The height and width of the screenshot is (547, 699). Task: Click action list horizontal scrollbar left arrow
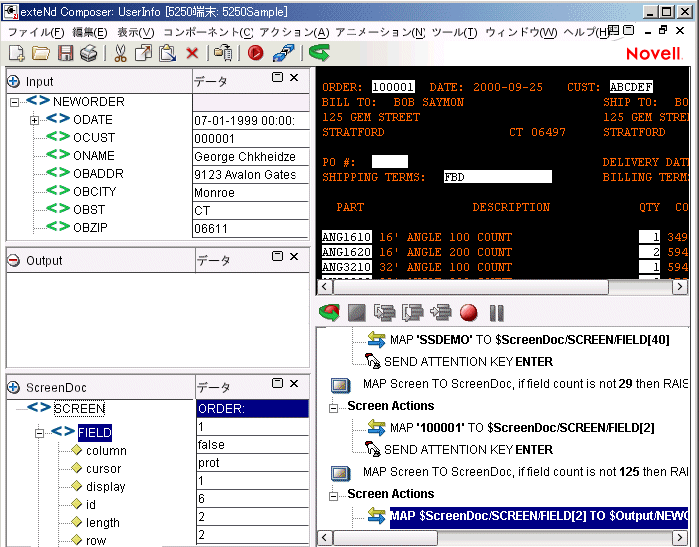pyautogui.click(x=325, y=537)
